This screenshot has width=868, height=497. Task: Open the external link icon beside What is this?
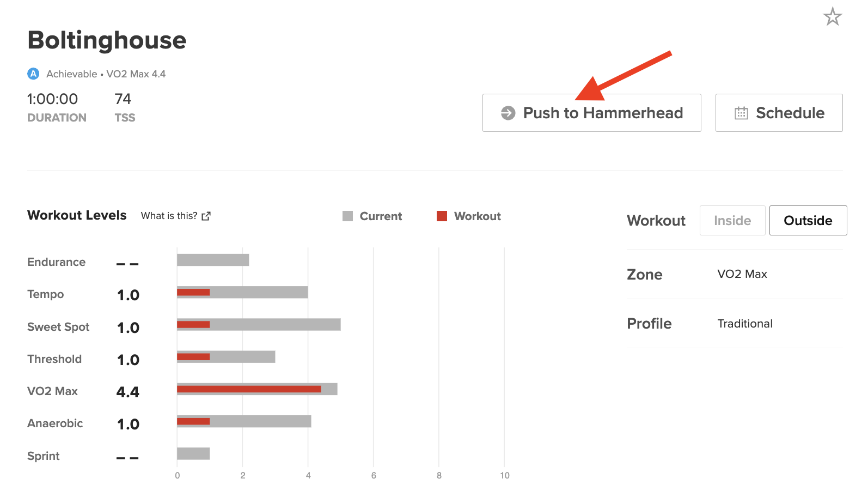[206, 216]
